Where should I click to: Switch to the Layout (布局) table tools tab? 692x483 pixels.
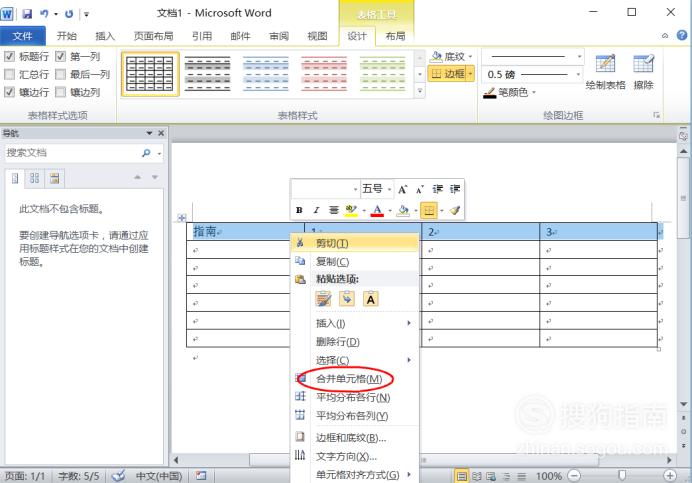coord(395,36)
